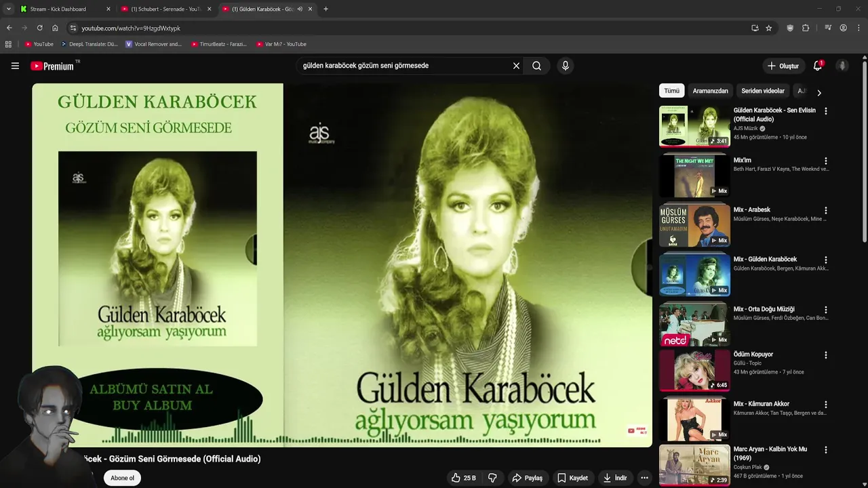Open the YouTube hamburger guide menu

(15, 66)
